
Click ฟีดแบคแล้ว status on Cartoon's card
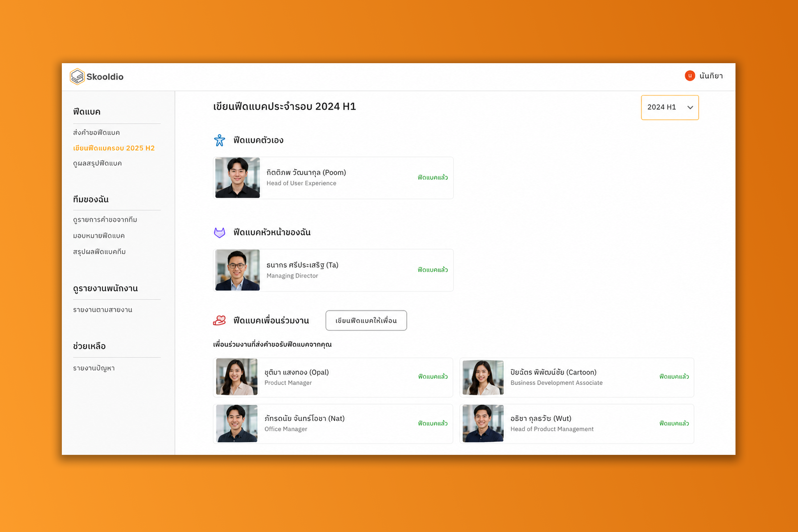(x=674, y=377)
